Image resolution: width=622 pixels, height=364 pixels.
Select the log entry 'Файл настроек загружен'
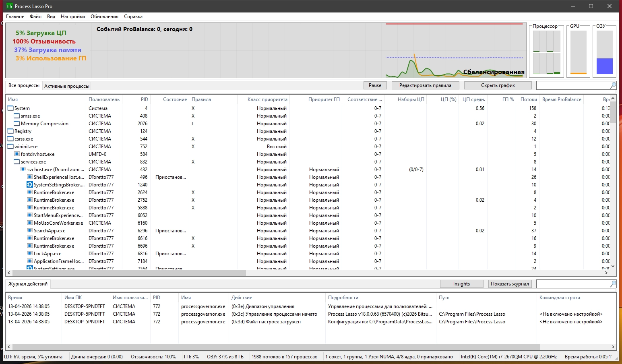266,322
